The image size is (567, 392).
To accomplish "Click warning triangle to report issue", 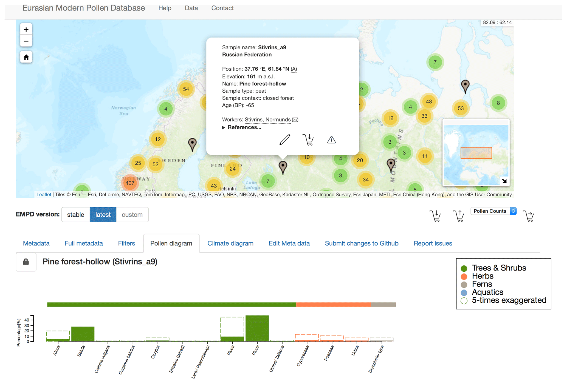I will tap(331, 140).
